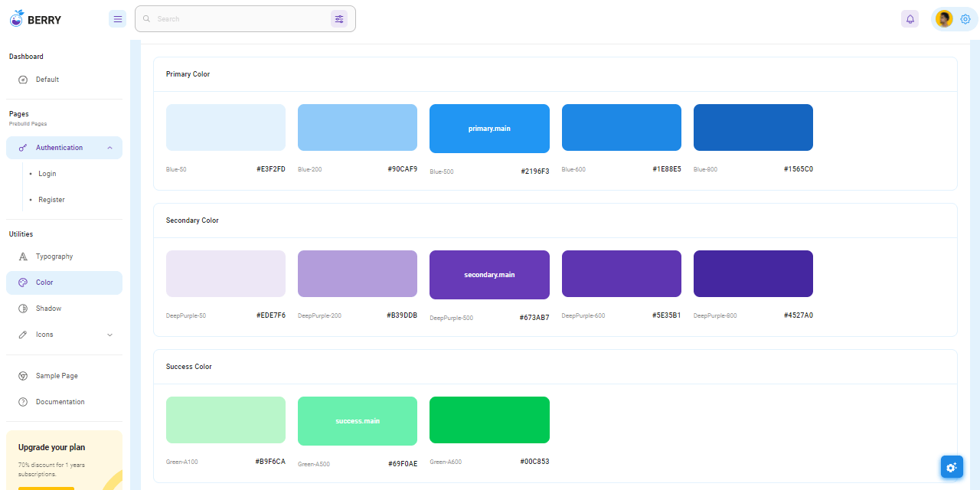Open the Typography utility page
Image resolution: width=980 pixels, height=490 pixels.
click(52, 256)
